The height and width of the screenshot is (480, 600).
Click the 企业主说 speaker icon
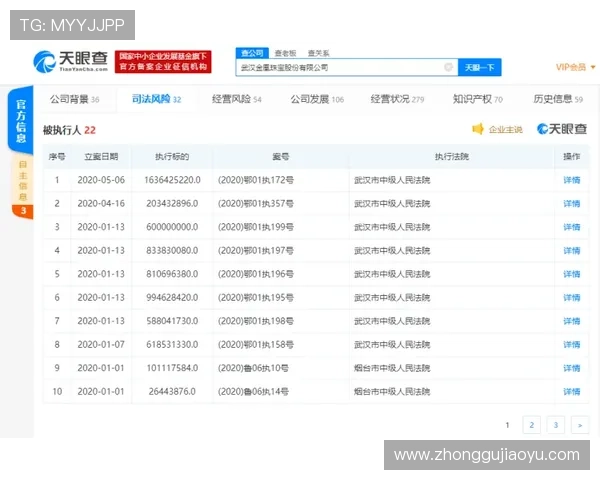pos(478,129)
